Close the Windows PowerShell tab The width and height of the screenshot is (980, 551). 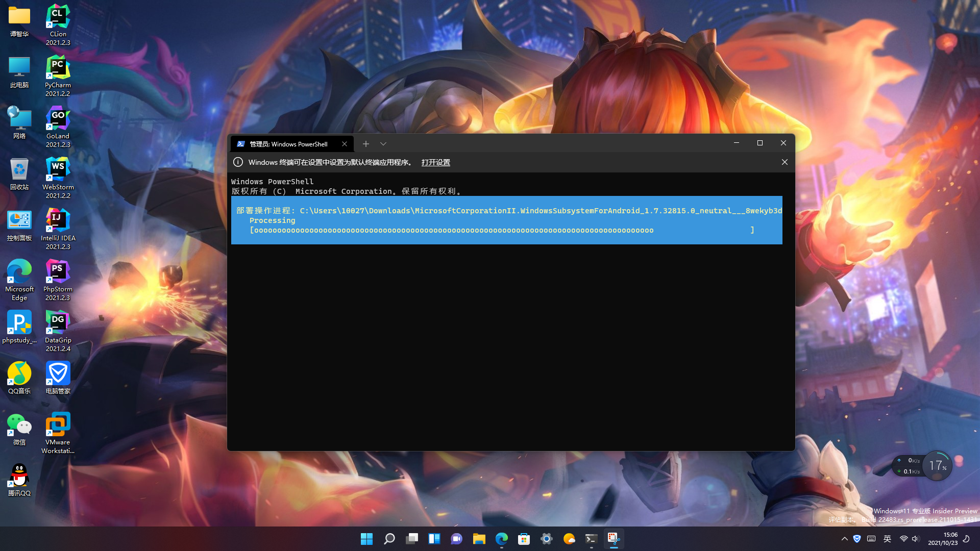pos(345,144)
